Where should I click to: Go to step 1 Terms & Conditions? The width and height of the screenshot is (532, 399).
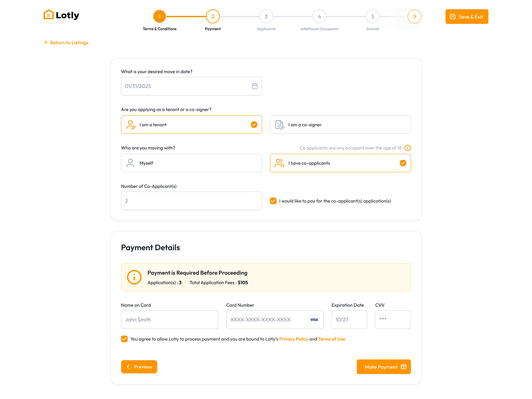click(x=159, y=17)
